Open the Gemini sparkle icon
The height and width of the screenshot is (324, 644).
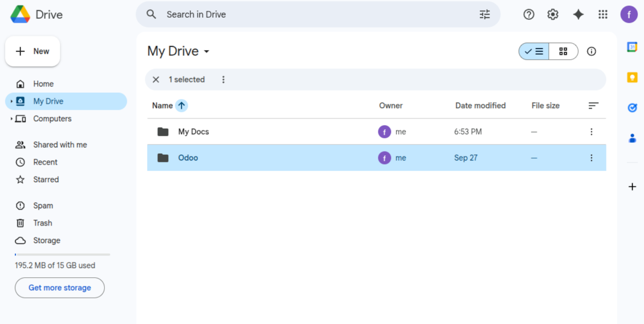(578, 15)
